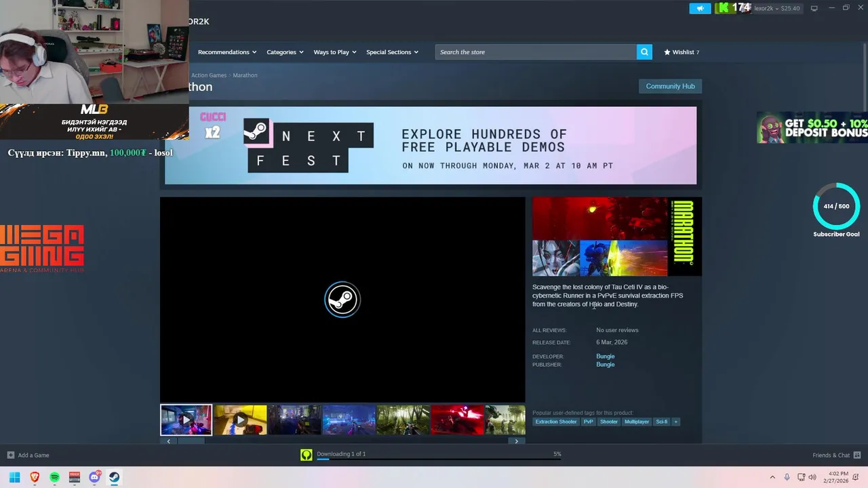Expand the Recommendations menu
Screen dimensions: 868x488
[x=227, y=52]
